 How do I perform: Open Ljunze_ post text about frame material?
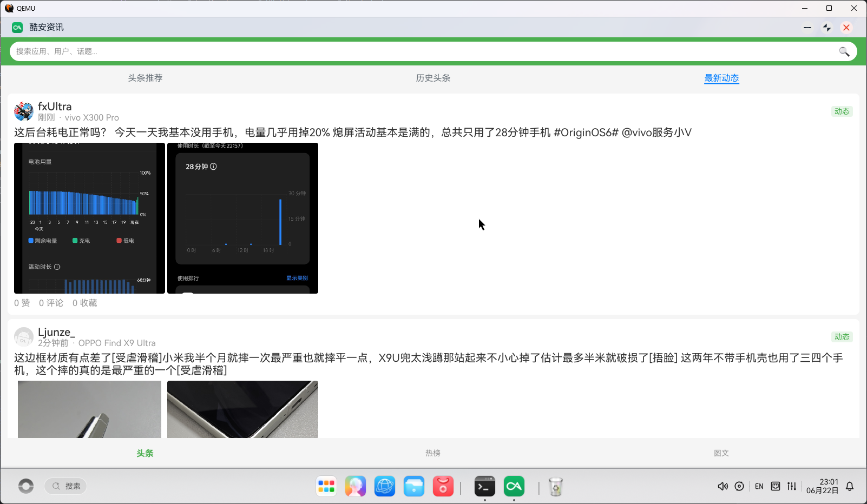tap(429, 364)
